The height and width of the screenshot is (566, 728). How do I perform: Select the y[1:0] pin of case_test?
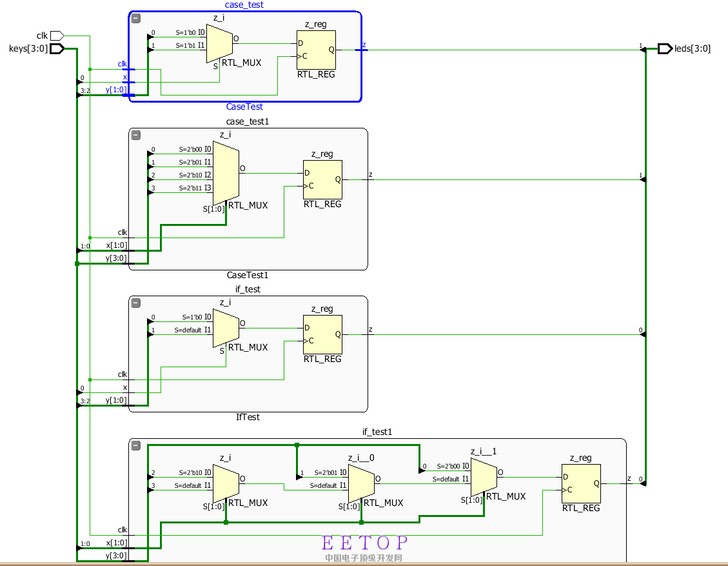point(116,90)
